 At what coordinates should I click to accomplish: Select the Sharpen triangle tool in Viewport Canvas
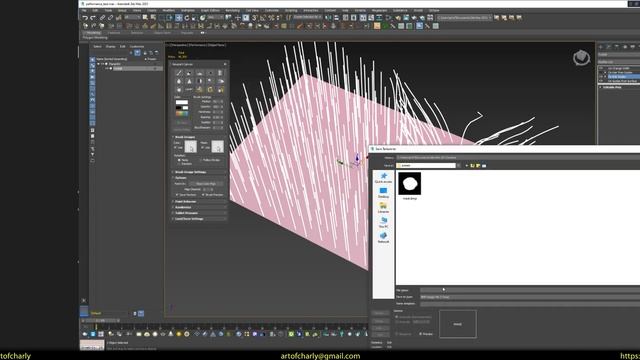click(x=189, y=81)
